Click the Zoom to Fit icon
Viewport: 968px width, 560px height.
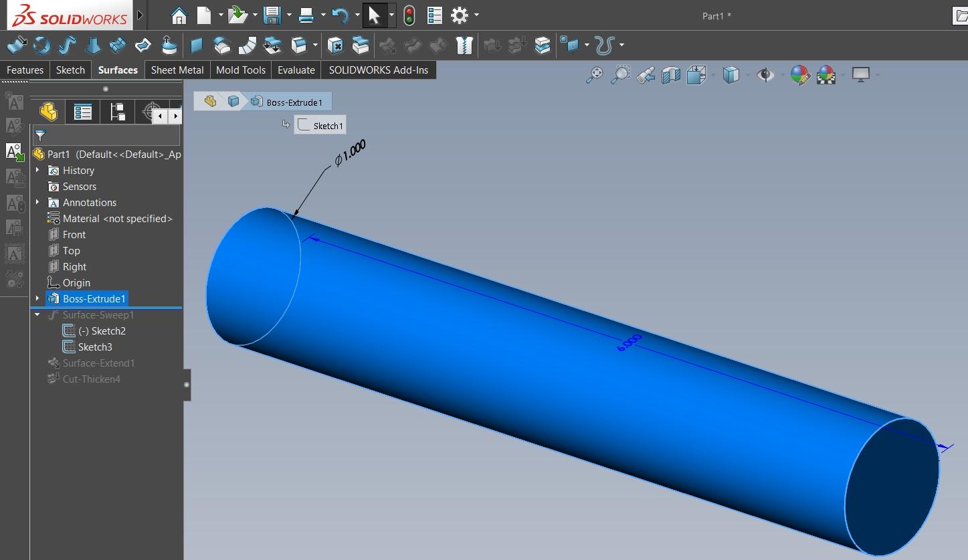point(593,75)
